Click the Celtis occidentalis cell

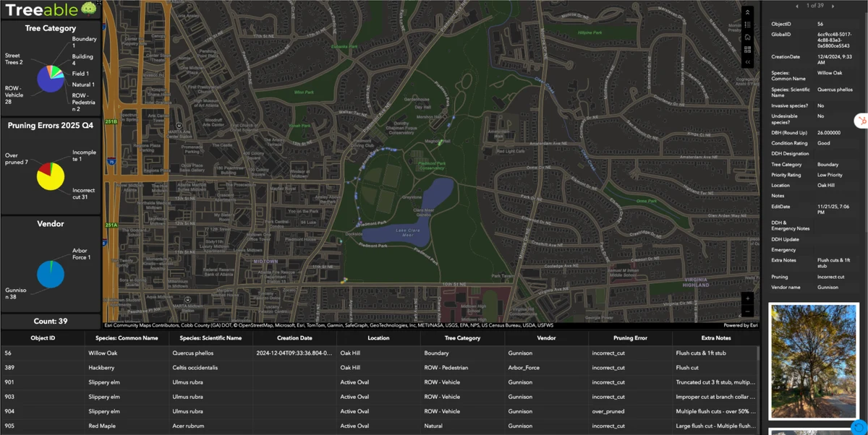(x=210, y=368)
